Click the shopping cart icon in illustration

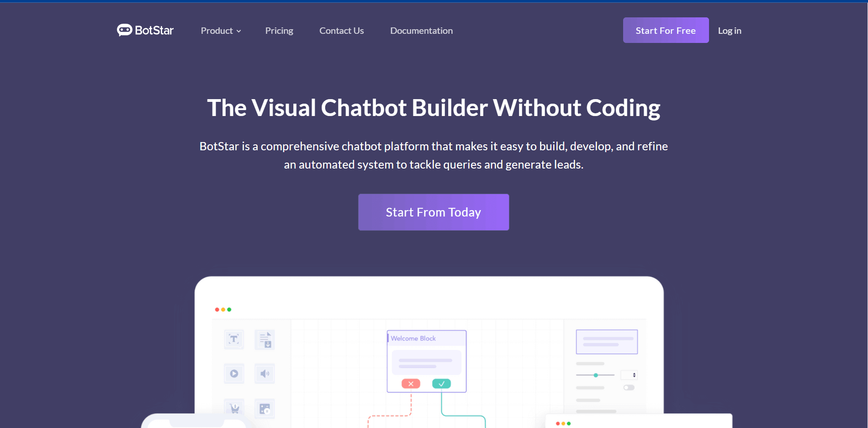pos(234,408)
